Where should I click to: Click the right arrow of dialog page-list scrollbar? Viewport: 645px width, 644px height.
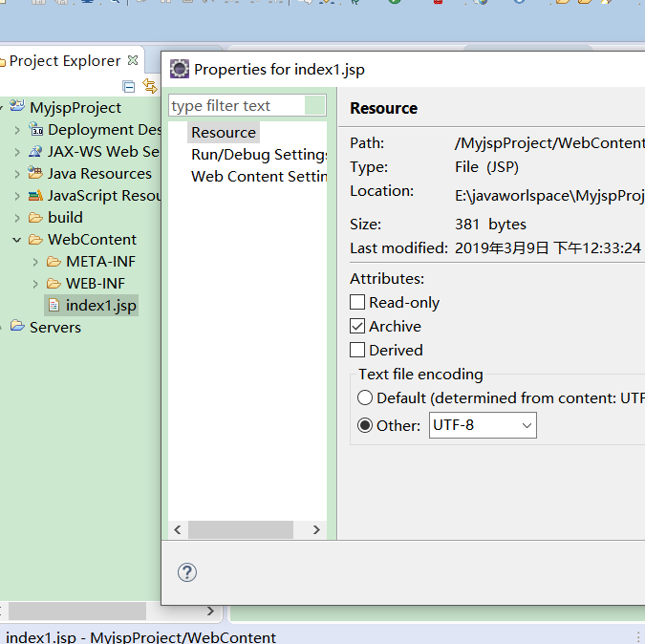(316, 529)
